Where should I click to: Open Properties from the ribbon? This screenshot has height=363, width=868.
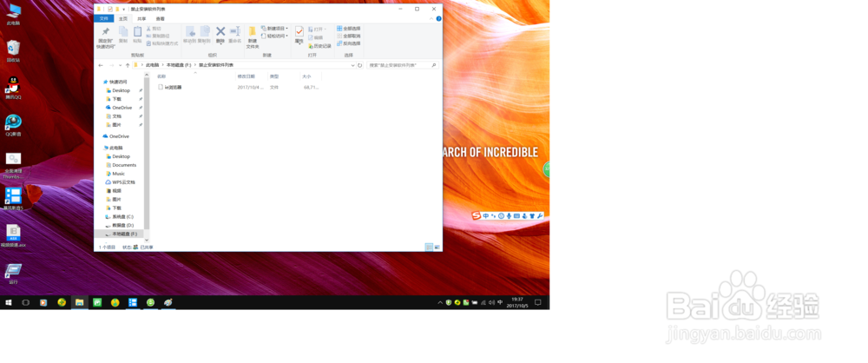(299, 35)
